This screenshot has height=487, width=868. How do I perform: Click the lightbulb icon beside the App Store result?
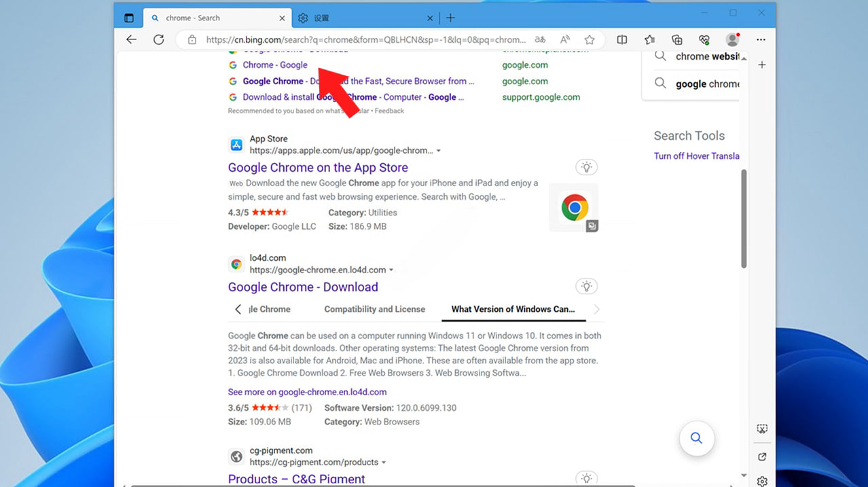586,167
